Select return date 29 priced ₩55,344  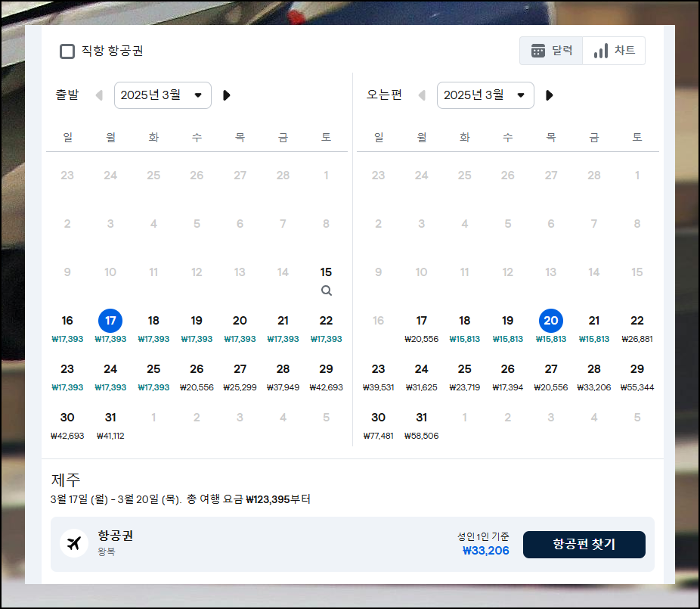637,377
